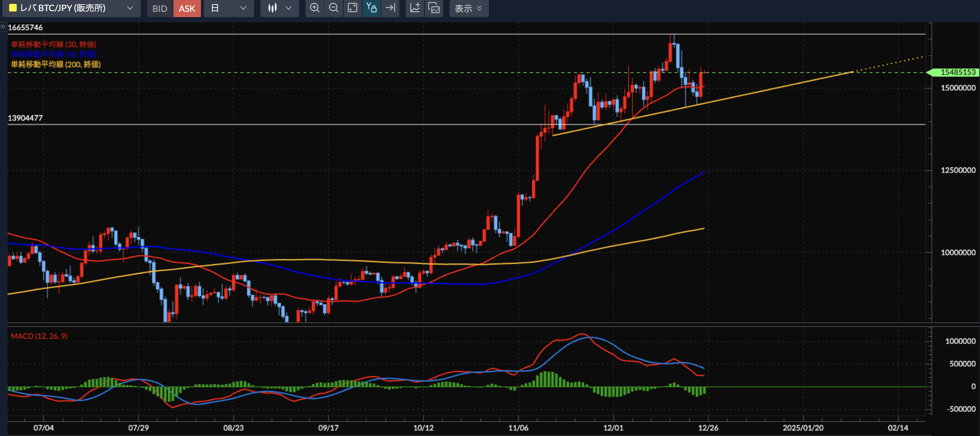Zoom in on the chart
980x436 pixels.
[315, 8]
